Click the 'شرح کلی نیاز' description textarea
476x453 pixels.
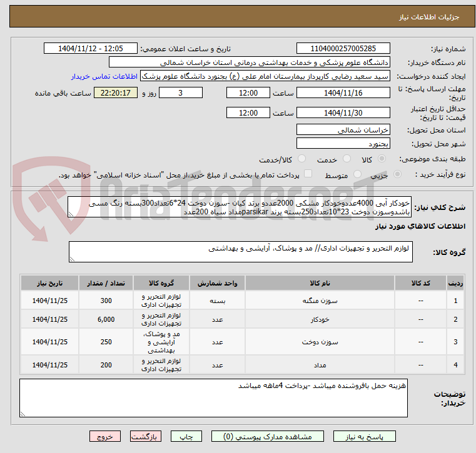pyautogui.click(x=240, y=207)
